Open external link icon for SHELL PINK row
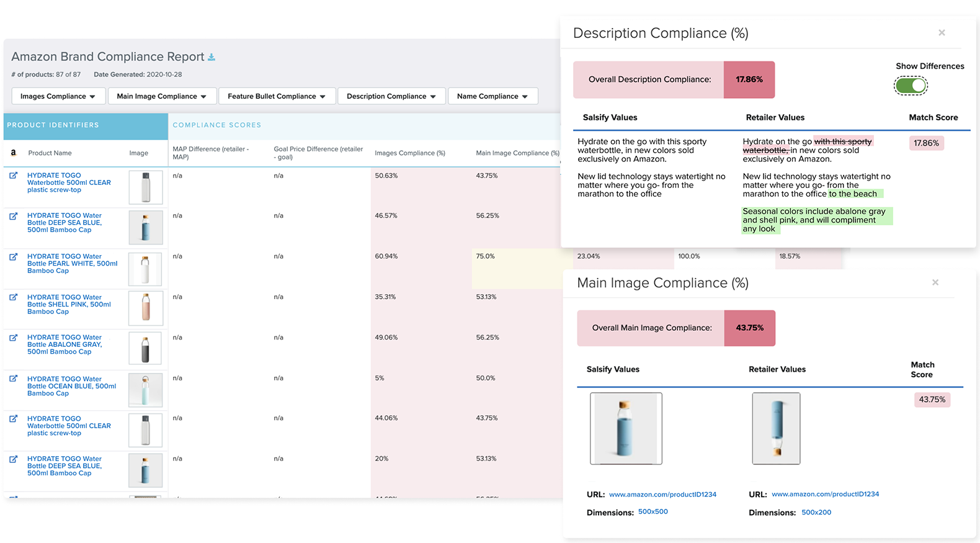 coord(13,297)
